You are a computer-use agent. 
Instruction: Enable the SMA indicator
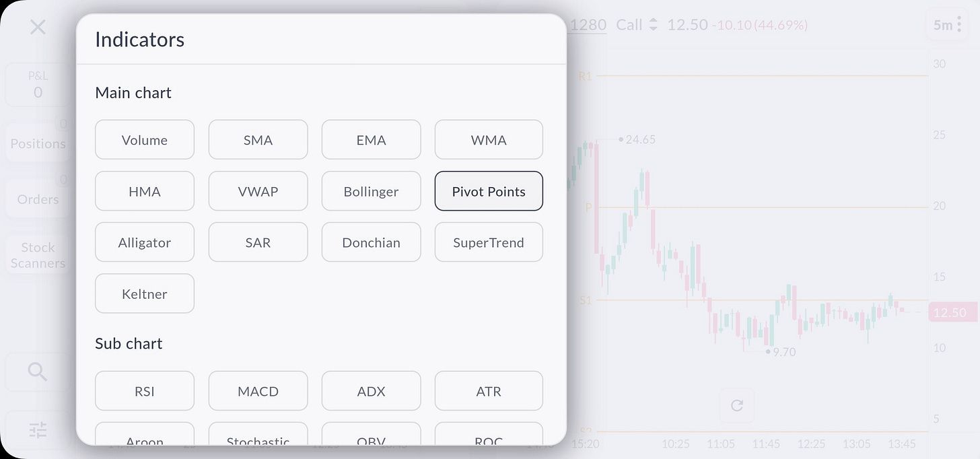258,140
